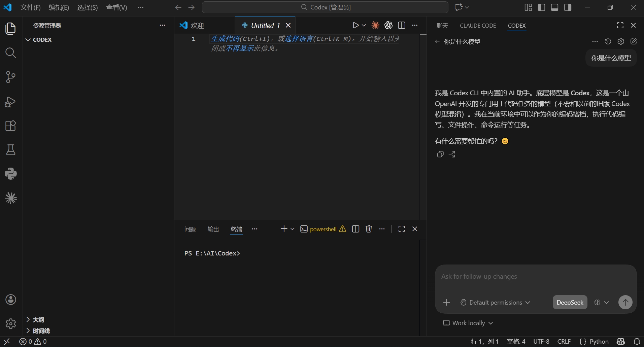Open the run button dropdown arrow
The height and width of the screenshot is (347, 644).
point(364,25)
